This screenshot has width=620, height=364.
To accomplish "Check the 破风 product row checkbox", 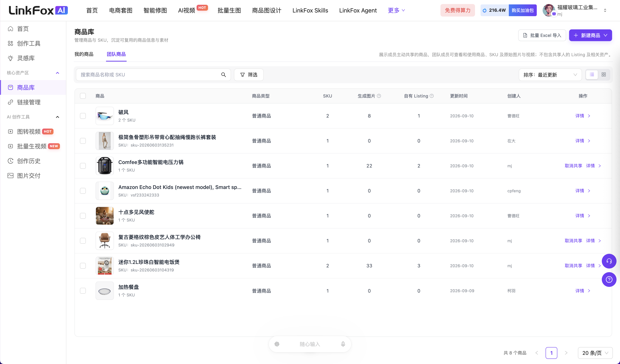I will 83,116.
